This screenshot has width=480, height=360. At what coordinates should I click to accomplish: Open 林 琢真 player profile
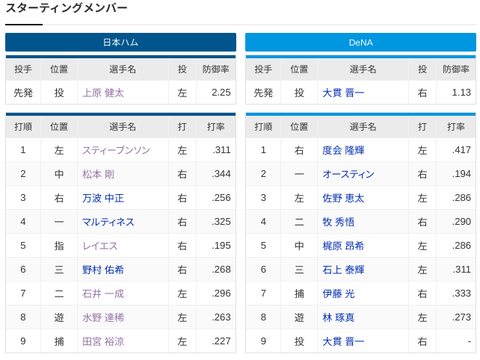coord(338,317)
